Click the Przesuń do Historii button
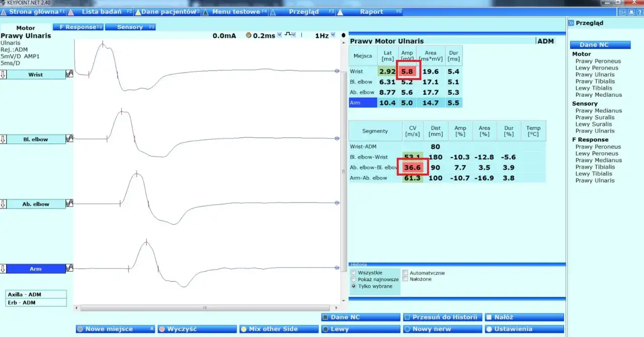The width and height of the screenshot is (644, 337). coord(442,317)
